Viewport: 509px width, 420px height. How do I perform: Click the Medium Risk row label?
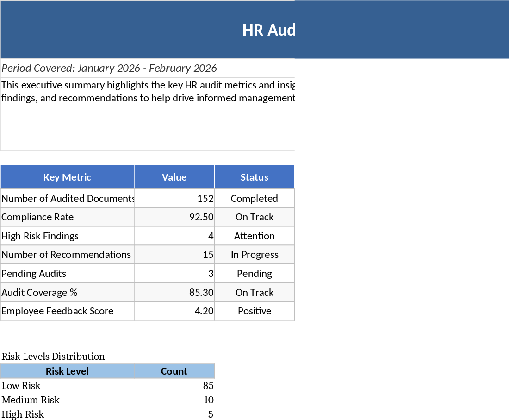tap(31, 400)
